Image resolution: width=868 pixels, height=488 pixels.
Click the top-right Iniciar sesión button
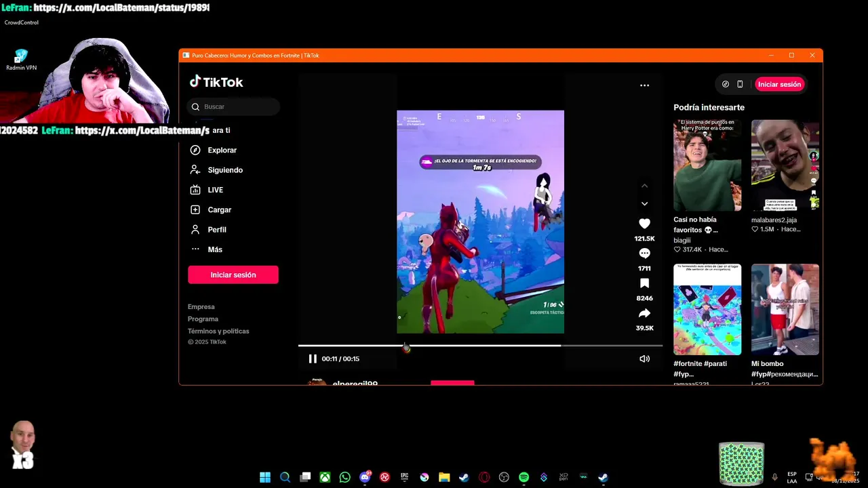coord(779,85)
